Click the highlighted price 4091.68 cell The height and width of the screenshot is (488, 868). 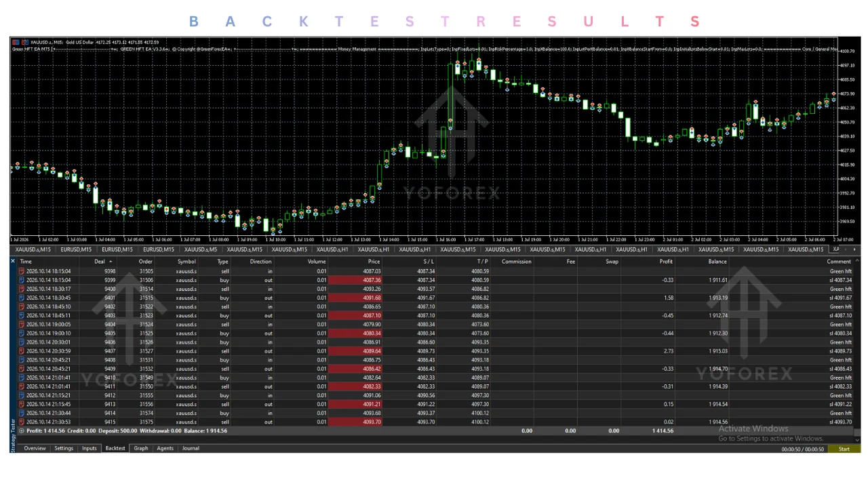(355, 298)
